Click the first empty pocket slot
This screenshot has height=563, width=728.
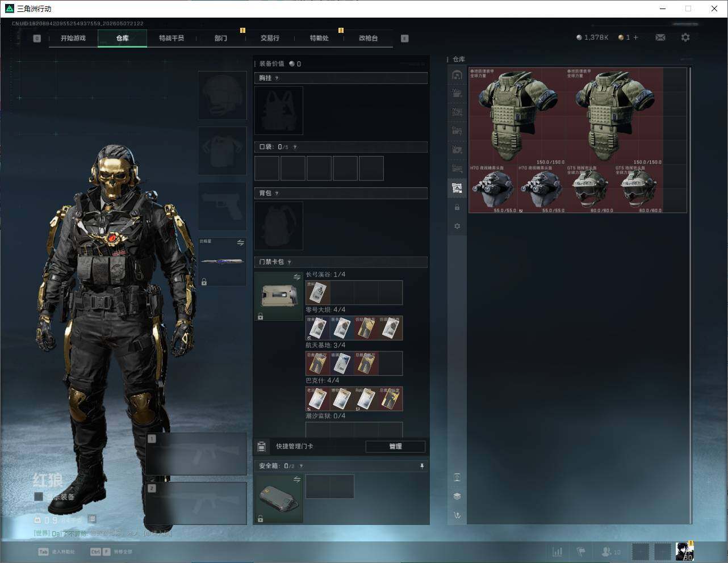click(x=267, y=169)
